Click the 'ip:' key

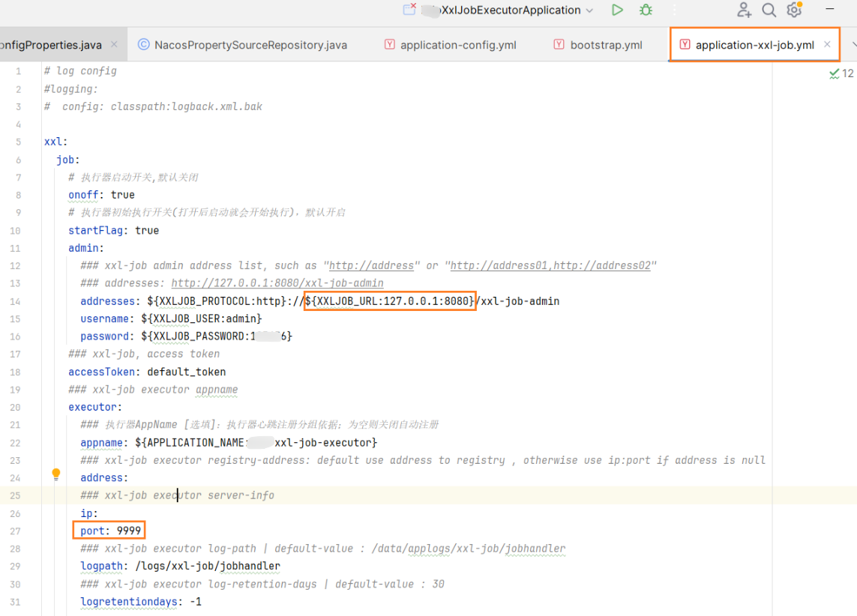pos(88,513)
